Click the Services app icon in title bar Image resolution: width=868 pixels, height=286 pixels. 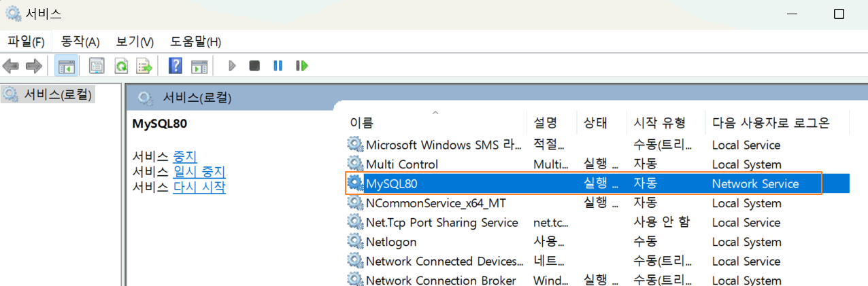tap(12, 14)
